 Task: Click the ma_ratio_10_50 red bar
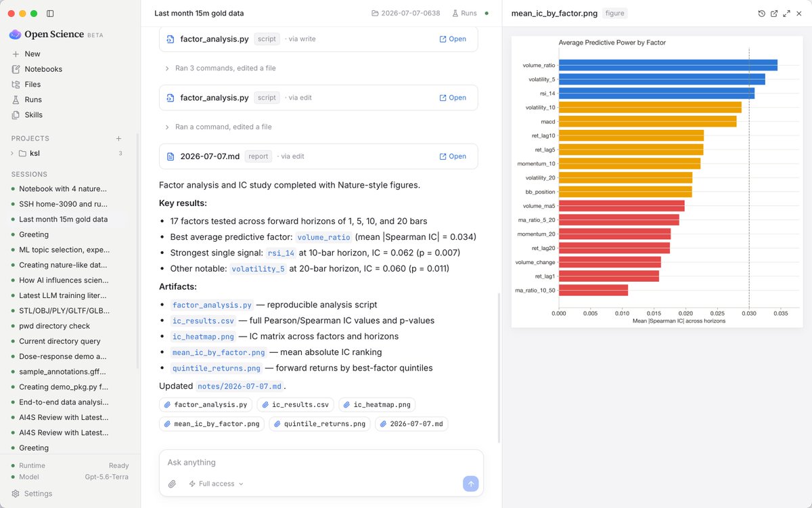[x=593, y=290]
